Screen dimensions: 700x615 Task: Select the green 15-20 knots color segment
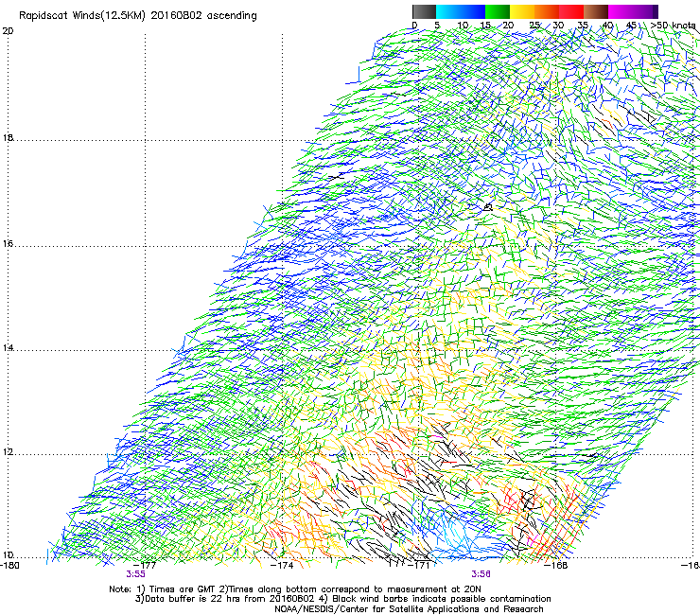coord(498,11)
